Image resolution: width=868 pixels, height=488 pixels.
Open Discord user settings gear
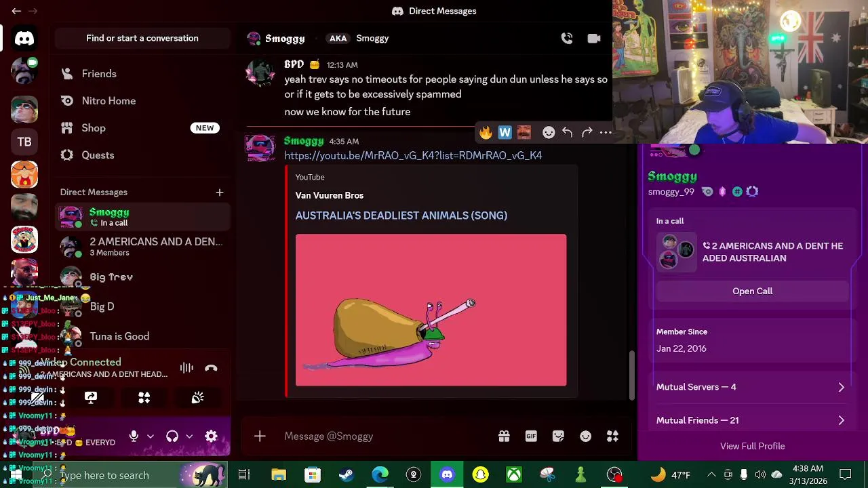tap(211, 436)
